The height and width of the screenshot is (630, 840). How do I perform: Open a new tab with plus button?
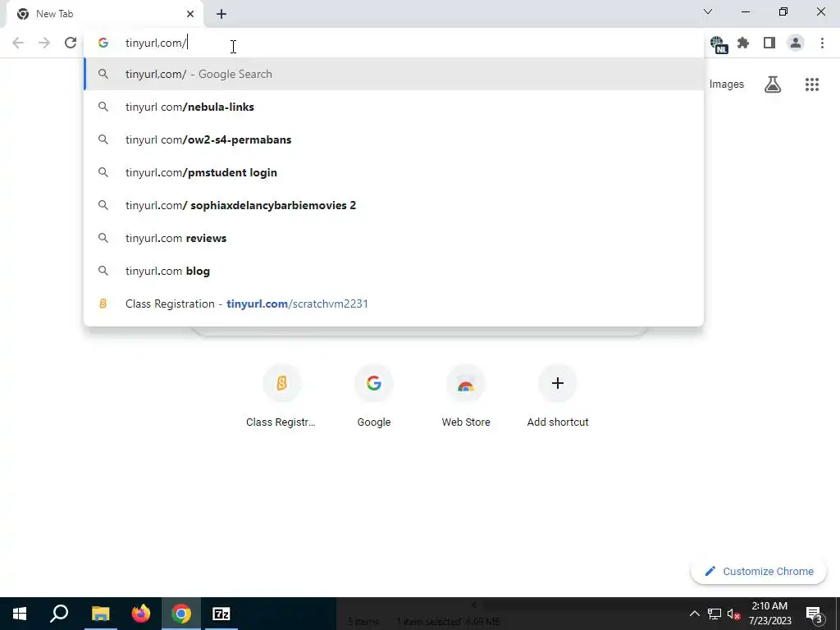[x=221, y=14]
